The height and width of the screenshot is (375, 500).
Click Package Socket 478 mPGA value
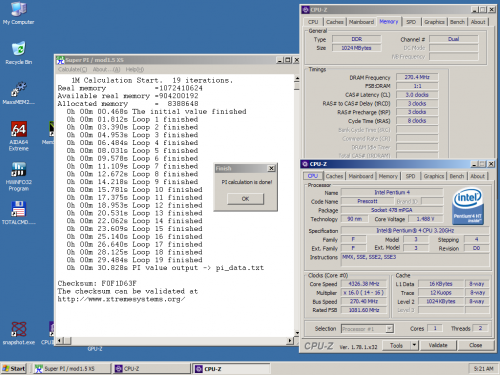[392, 210]
